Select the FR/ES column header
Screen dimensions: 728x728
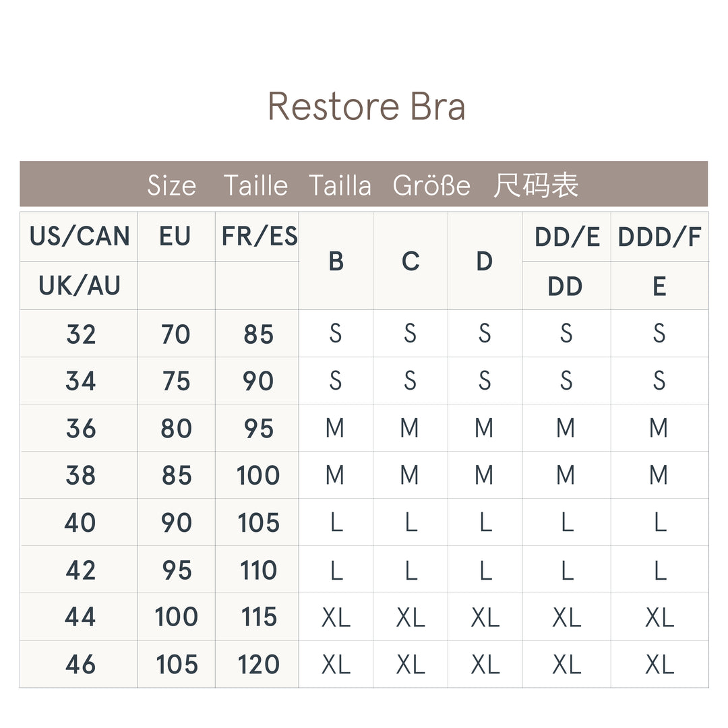[x=259, y=237]
